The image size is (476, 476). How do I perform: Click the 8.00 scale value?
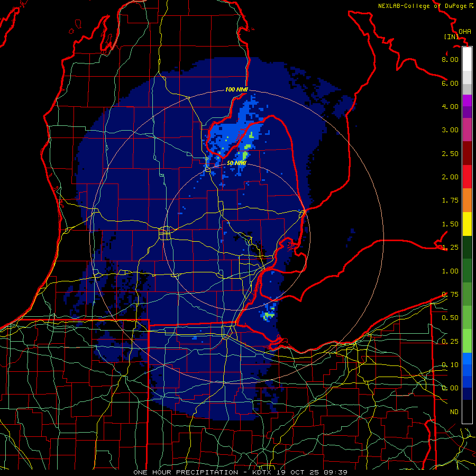[450, 59]
